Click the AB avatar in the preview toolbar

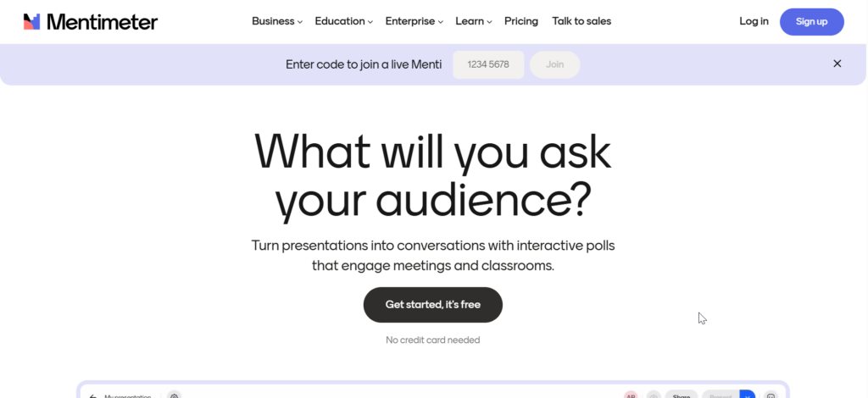coord(631,395)
